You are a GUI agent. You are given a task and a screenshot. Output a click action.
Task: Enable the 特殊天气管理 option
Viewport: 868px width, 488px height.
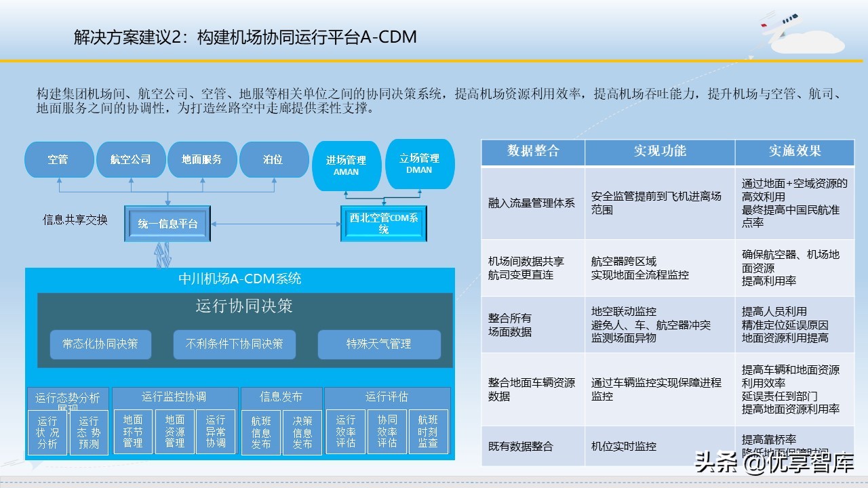pyautogui.click(x=379, y=344)
